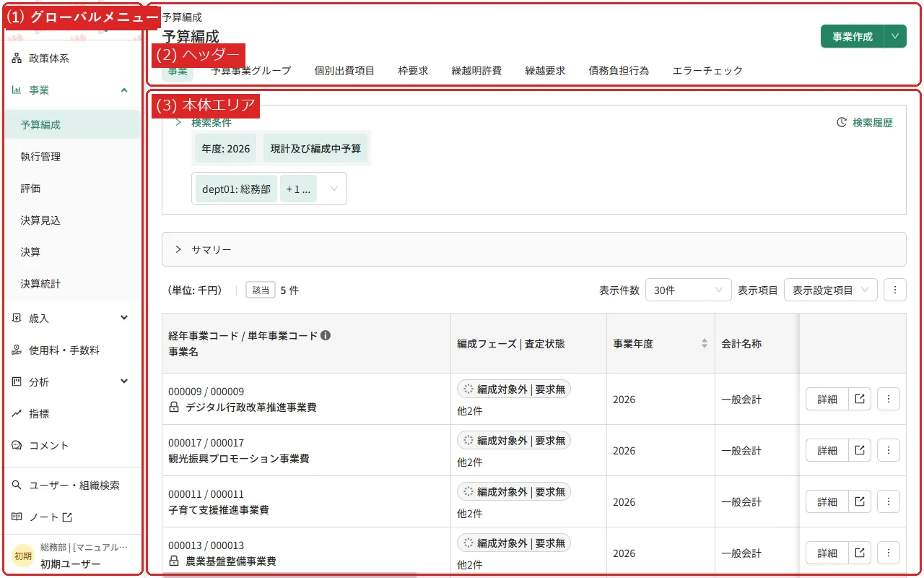Open 農業基盤整備事業費 in a new tab

tap(860, 553)
